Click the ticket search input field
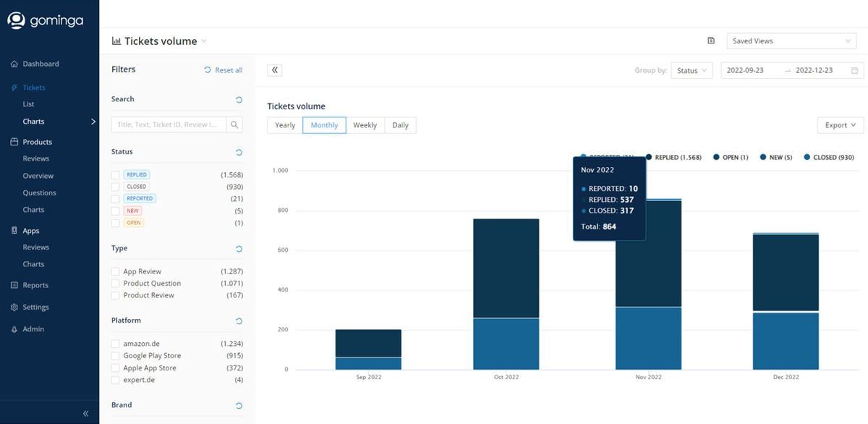The width and height of the screenshot is (868, 424). point(169,124)
